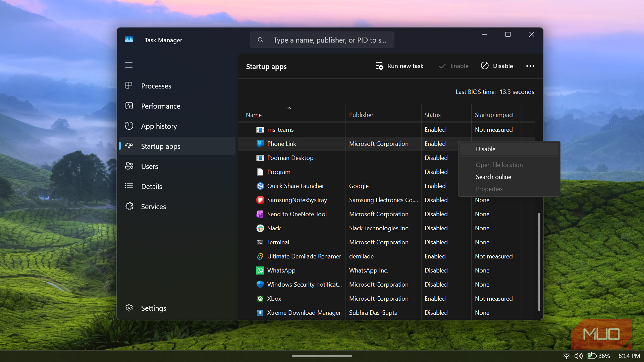Click the Xtreme Download Manager icon
Image resolution: width=644 pixels, height=362 pixels.
[x=260, y=313]
